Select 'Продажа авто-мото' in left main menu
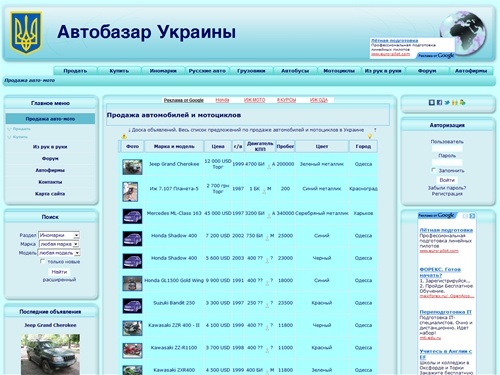Screen dimensions: 500x375 point(50,119)
